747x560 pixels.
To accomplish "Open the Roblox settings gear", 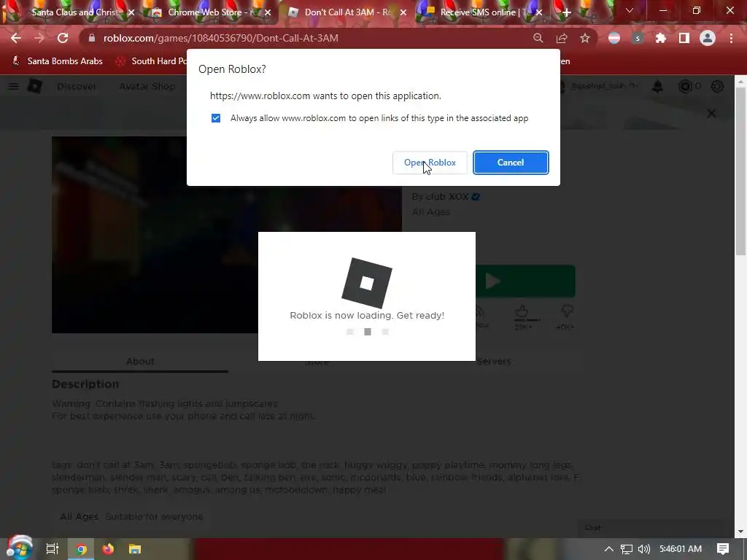I will (717, 86).
